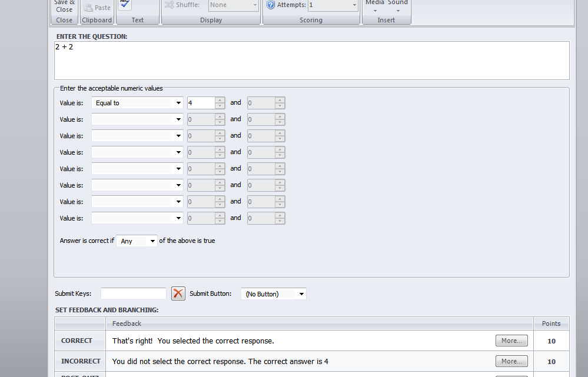This screenshot has height=377, width=588.
Task: Click the value field containing 4
Action: [201, 103]
